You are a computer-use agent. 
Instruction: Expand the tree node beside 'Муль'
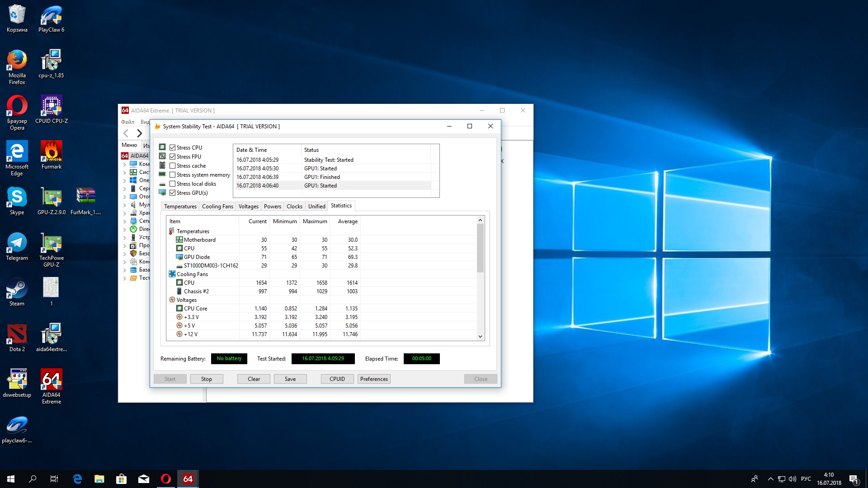point(125,205)
